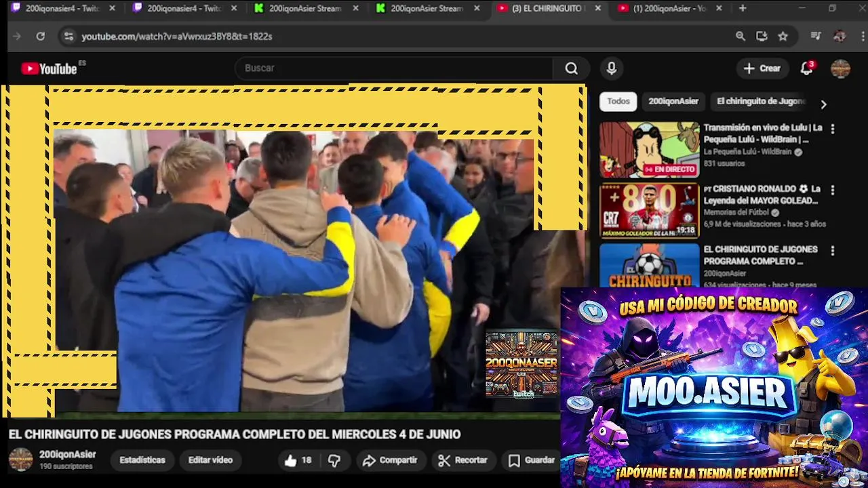Viewport: 868px width, 488px height.
Task: Open options for Transmisión en vivo de Lulu video
Action: (x=833, y=129)
